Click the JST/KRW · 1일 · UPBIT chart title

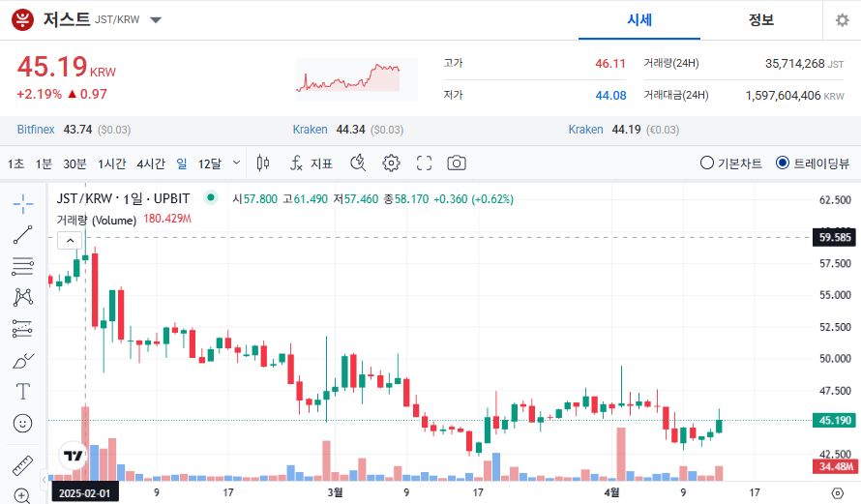click(x=123, y=198)
